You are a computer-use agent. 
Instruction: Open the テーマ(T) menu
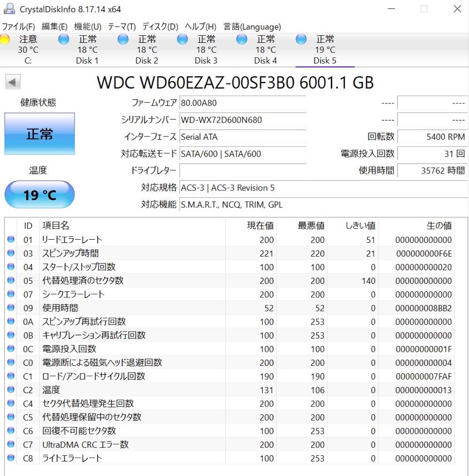pos(122,27)
